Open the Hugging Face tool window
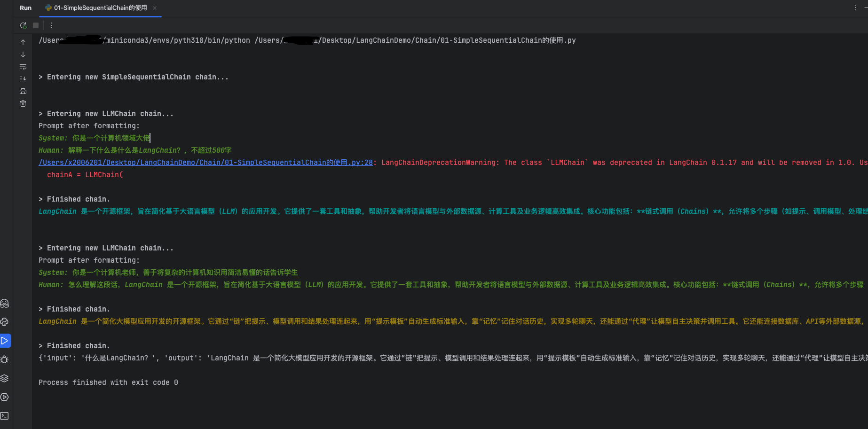The height and width of the screenshot is (429, 868). pos(5,304)
